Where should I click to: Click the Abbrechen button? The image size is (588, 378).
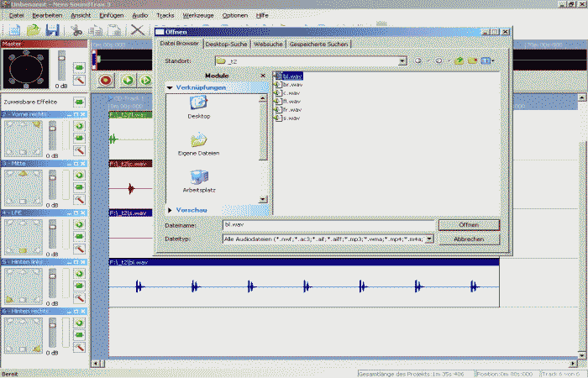coord(469,239)
